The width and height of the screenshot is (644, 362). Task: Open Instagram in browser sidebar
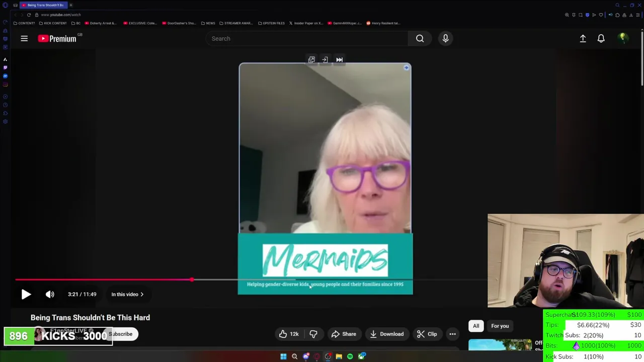click(5, 84)
